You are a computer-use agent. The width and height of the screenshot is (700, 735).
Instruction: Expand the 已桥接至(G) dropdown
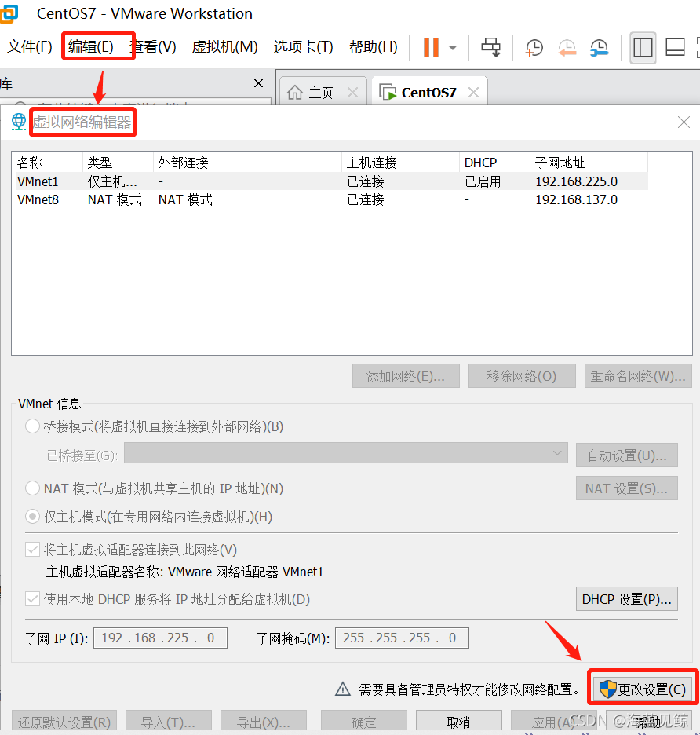(346, 453)
